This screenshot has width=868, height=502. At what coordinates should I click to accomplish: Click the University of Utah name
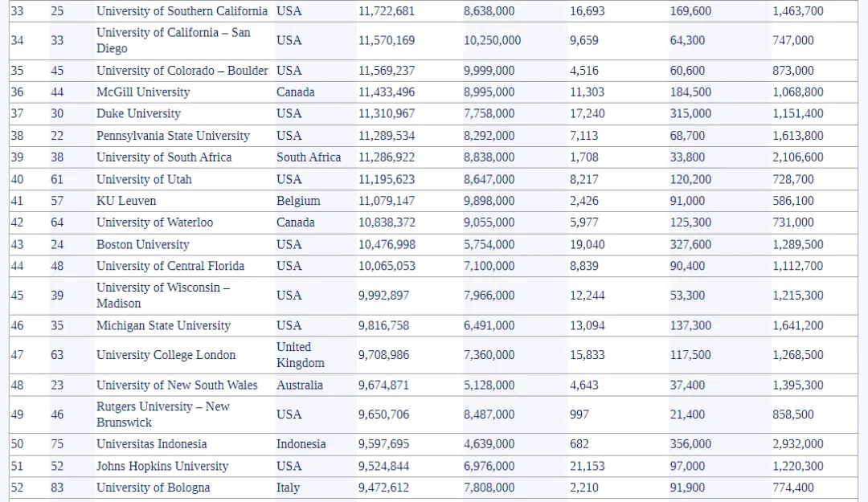coord(144,179)
